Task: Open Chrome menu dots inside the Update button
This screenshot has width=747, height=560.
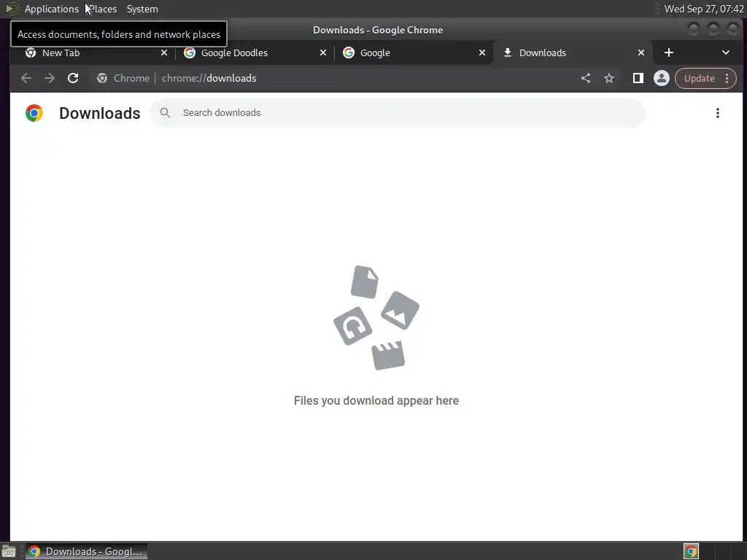Action: click(x=727, y=78)
